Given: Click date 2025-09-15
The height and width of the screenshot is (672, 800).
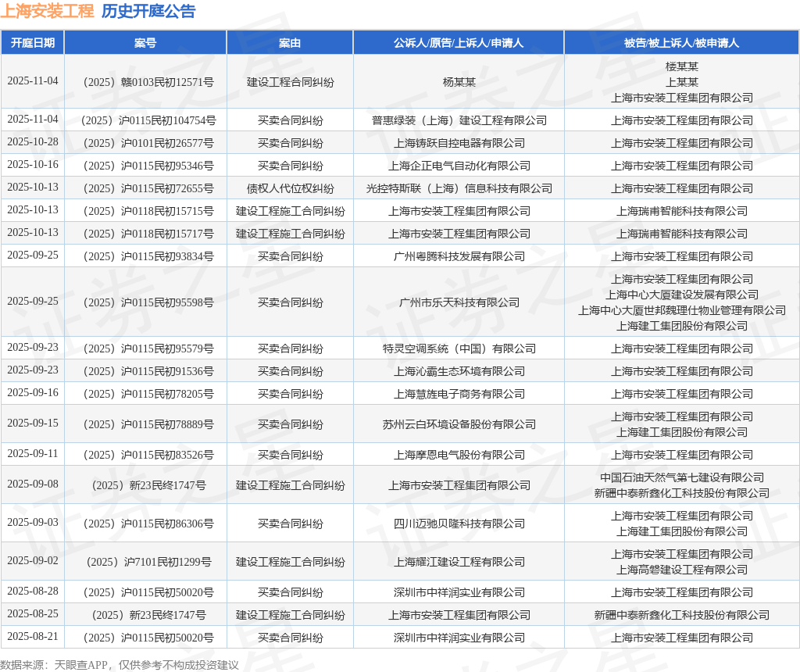Looking at the screenshot, I should (x=33, y=423).
